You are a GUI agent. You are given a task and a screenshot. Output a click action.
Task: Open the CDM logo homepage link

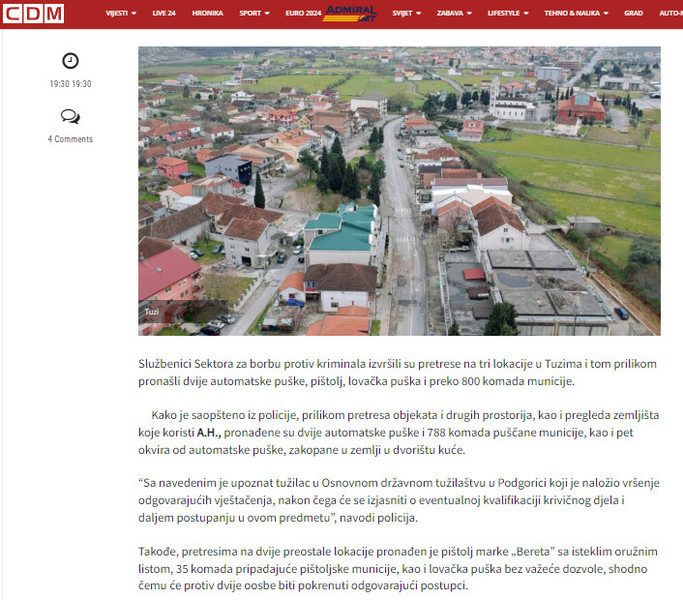(x=34, y=14)
